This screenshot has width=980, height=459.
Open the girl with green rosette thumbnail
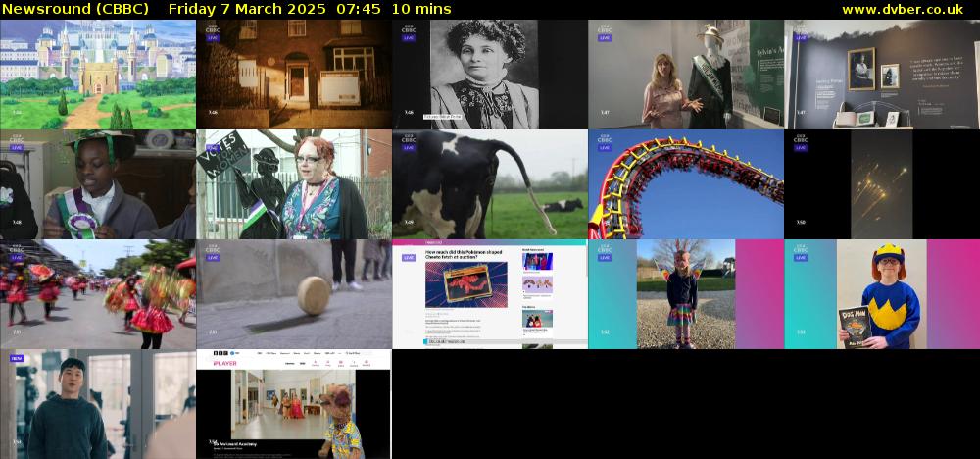click(98, 184)
